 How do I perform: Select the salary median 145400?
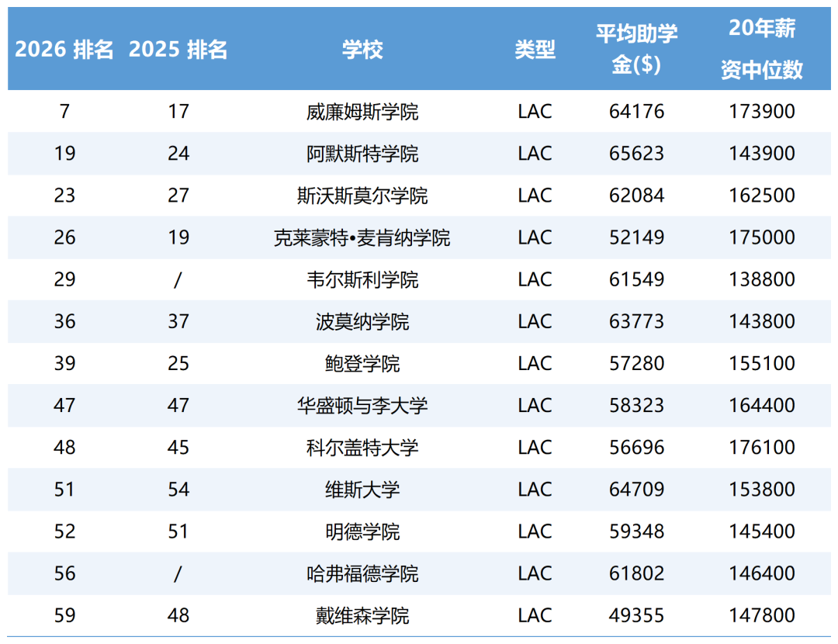coord(762,531)
